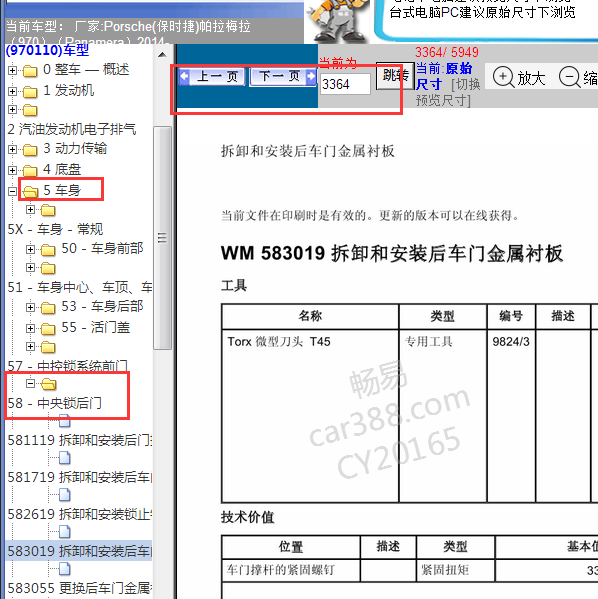This screenshot has width=598, height=599.
Task: Open 581119 拆卸和安装后门 document
Action: [79, 440]
